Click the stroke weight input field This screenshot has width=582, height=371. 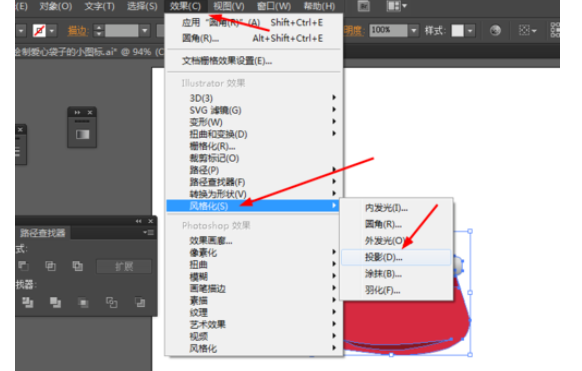click(x=121, y=30)
